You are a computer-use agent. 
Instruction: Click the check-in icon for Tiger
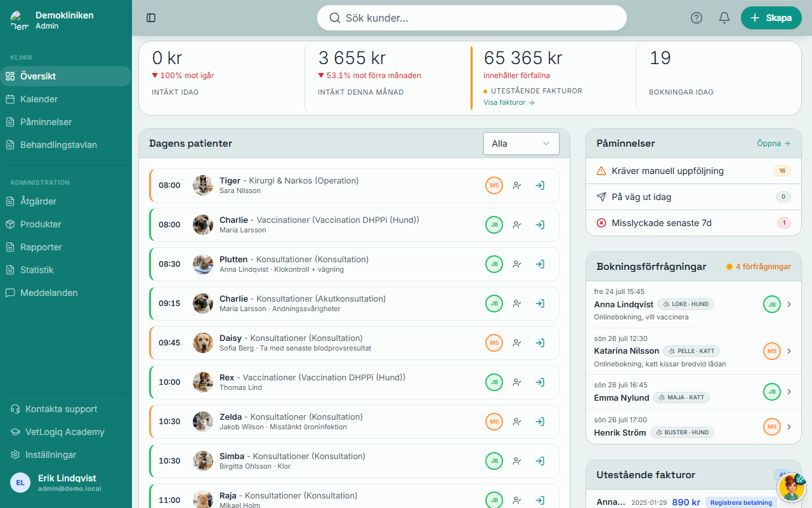tap(540, 185)
